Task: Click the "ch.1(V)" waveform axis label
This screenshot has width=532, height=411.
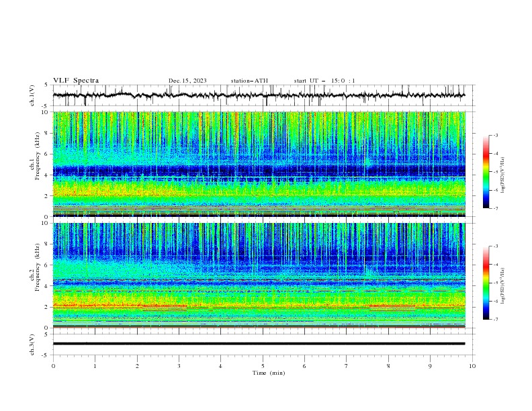Action: pos(32,95)
